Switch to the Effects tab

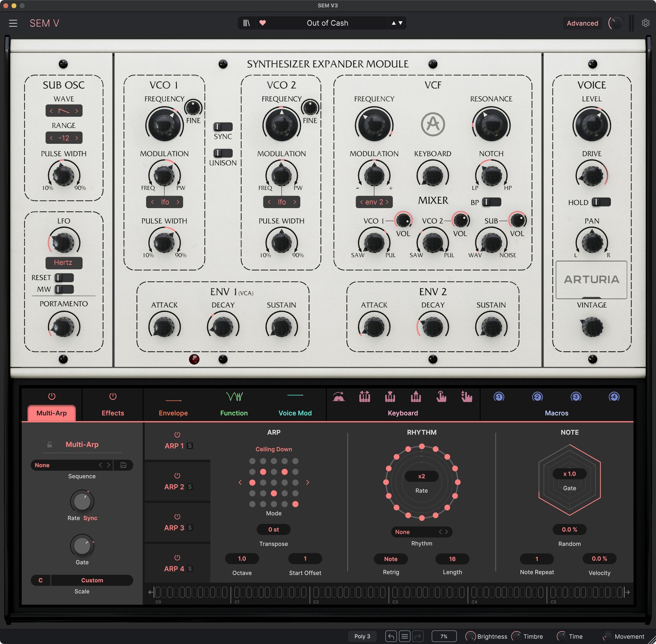tap(113, 413)
